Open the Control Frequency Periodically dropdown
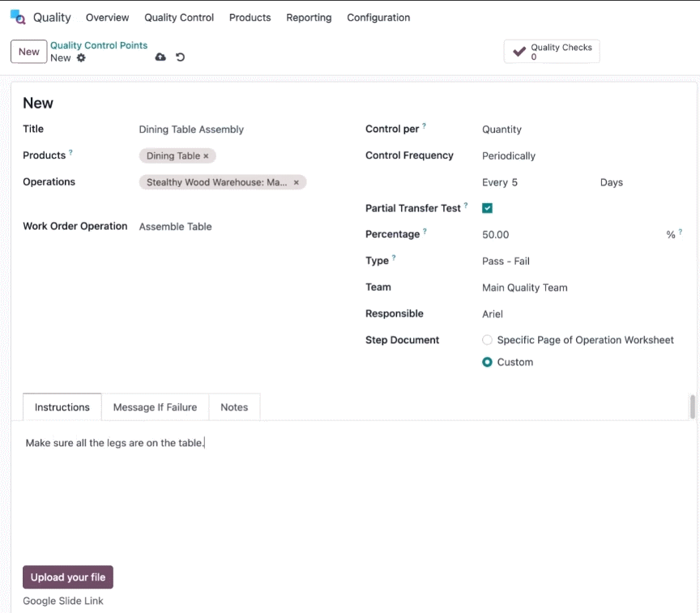The height and width of the screenshot is (613, 700). (x=582, y=156)
